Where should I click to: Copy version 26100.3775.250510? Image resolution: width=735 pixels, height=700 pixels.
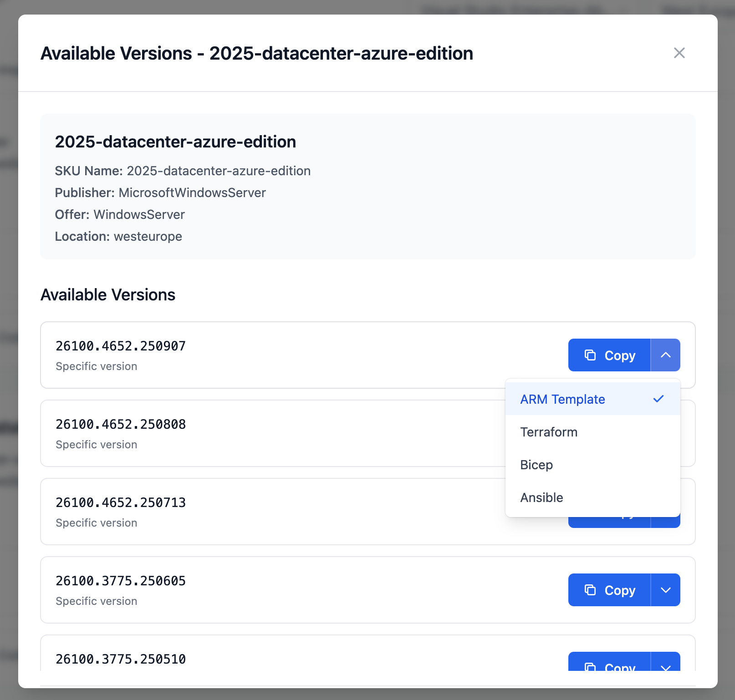(609, 662)
